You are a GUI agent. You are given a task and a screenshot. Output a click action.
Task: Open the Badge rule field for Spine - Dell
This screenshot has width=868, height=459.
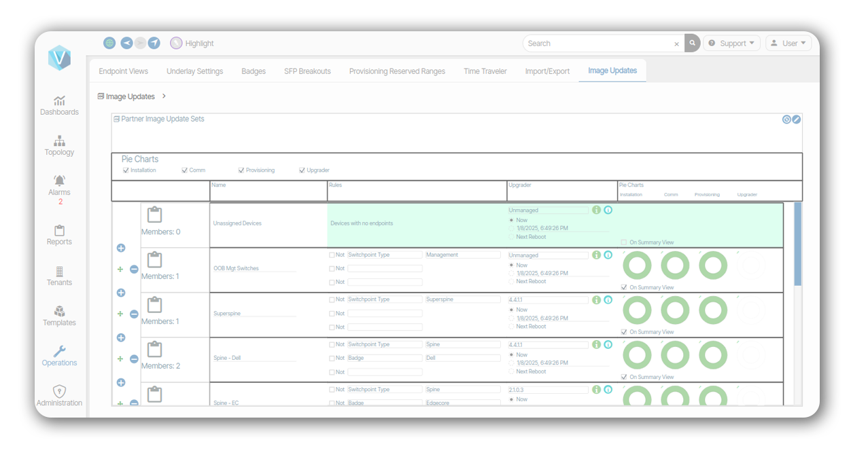[x=385, y=359]
